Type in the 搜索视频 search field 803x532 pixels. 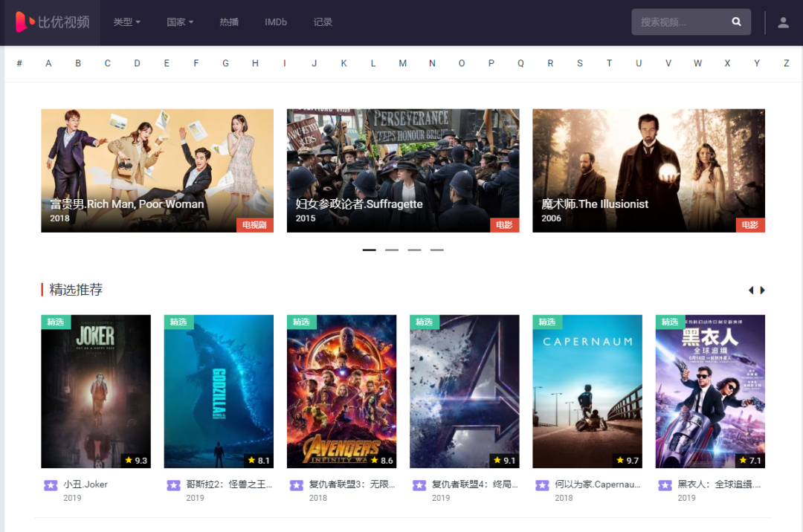coord(677,22)
